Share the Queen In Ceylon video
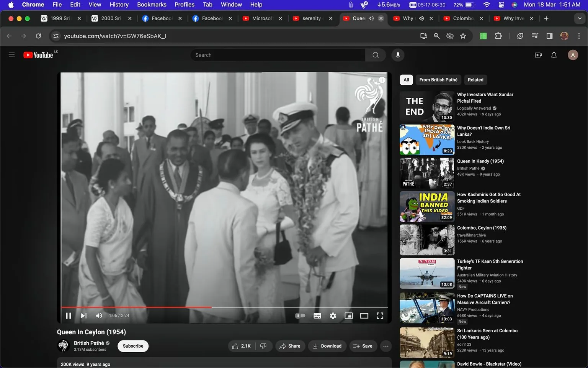The height and width of the screenshot is (368, 588). point(290,346)
